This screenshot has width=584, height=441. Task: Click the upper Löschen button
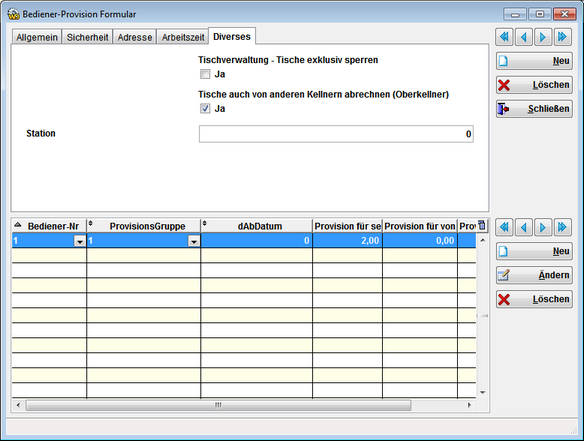click(x=534, y=85)
